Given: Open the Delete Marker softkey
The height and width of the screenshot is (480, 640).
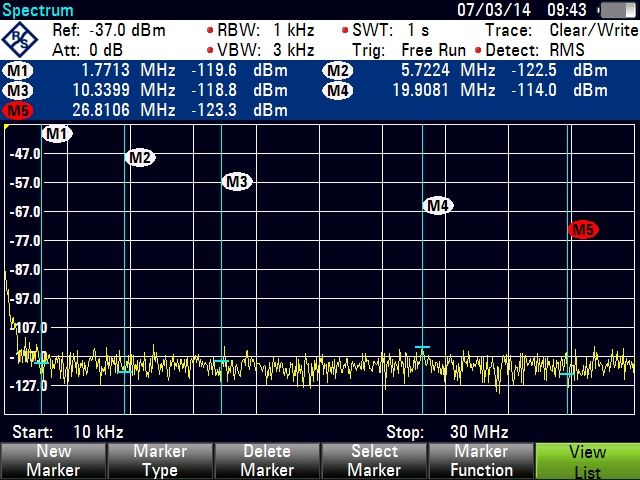Looking at the screenshot, I should (267, 461).
